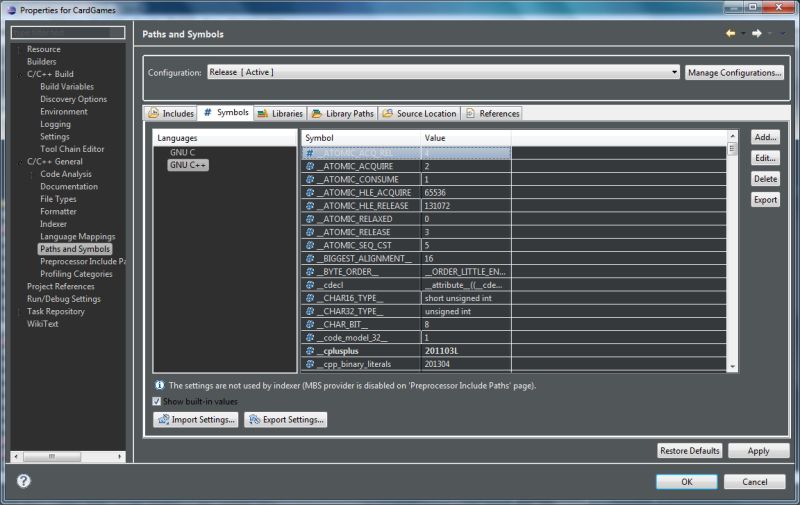This screenshot has height=505, width=800.
Task: Open the back history dropdown arrow
Action: (743, 34)
